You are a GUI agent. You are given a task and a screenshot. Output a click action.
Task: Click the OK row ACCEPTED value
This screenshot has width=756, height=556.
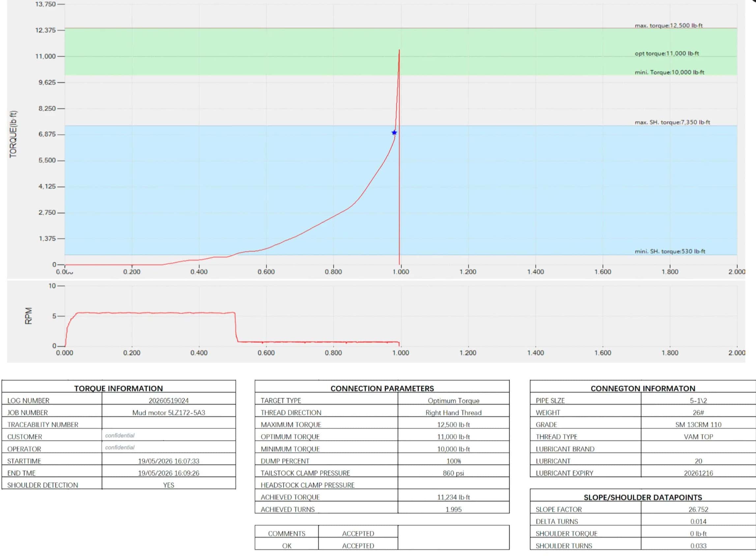pos(358,546)
